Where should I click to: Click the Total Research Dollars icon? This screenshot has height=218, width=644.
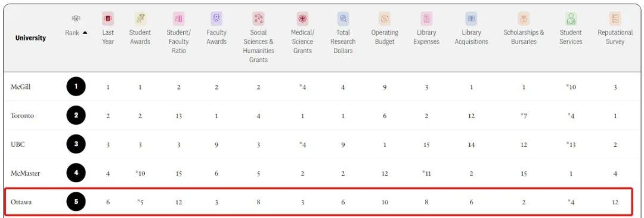[x=343, y=19]
